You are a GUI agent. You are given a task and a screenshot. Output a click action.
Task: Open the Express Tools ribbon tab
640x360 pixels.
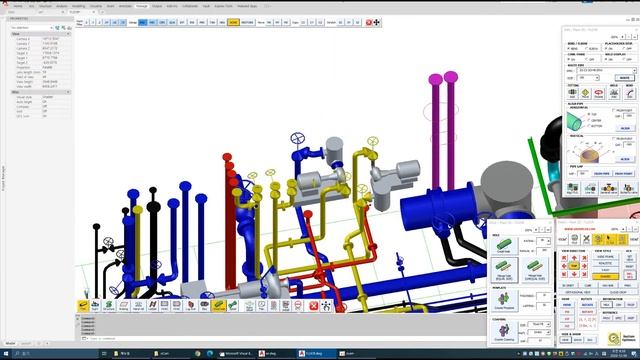(223, 6)
